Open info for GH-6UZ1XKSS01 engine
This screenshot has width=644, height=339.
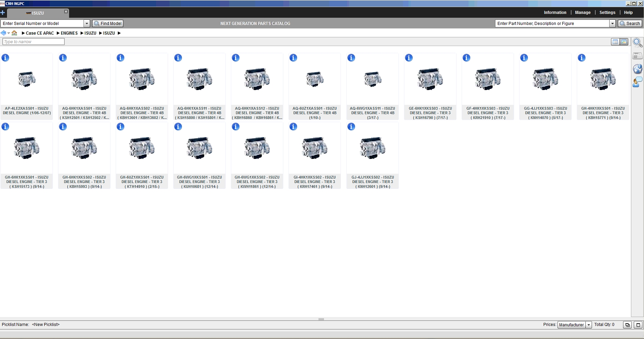click(120, 127)
